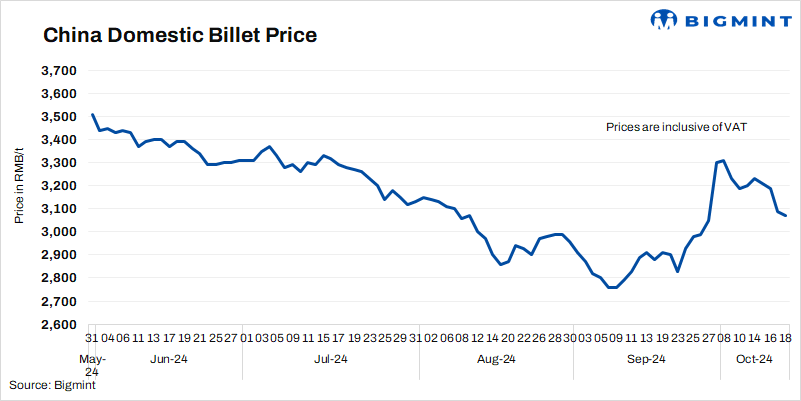The width and height of the screenshot is (801, 401).
Task: Click the BigMint logo icon
Action: tap(664, 20)
